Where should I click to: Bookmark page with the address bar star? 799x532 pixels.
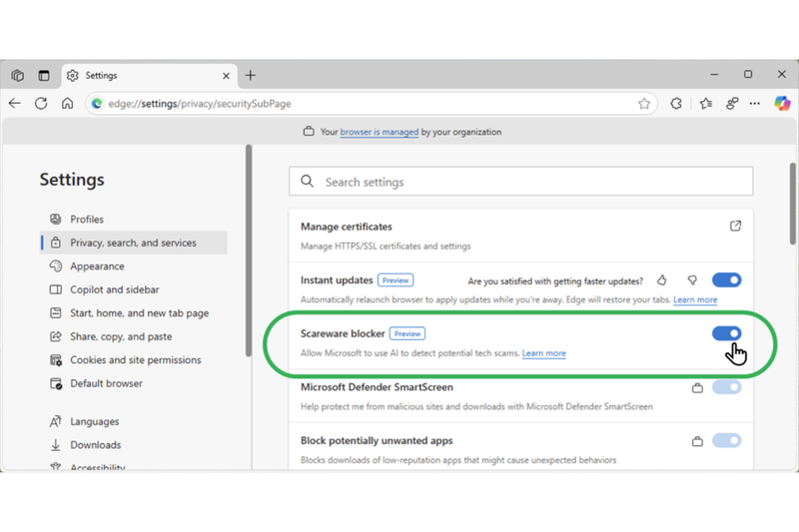644,103
